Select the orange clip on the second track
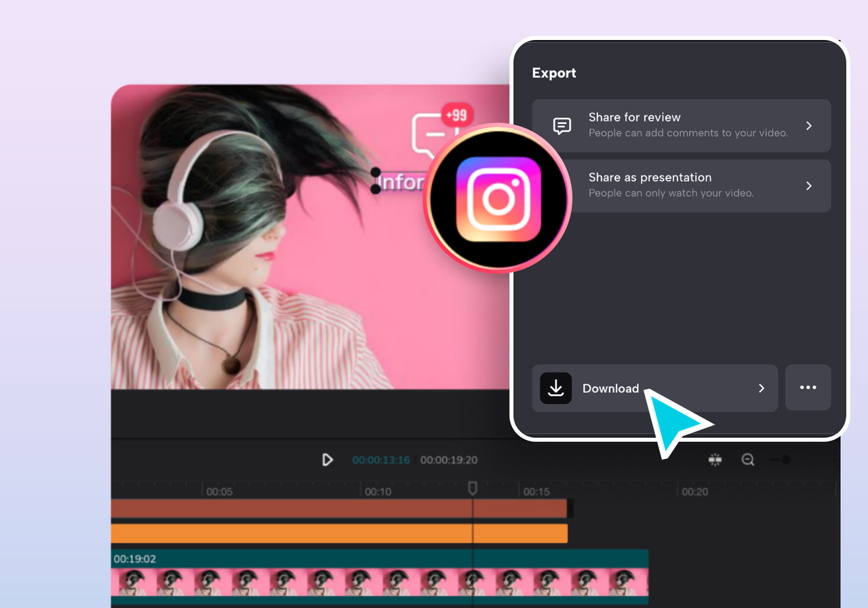868x608 pixels. pyautogui.click(x=339, y=533)
